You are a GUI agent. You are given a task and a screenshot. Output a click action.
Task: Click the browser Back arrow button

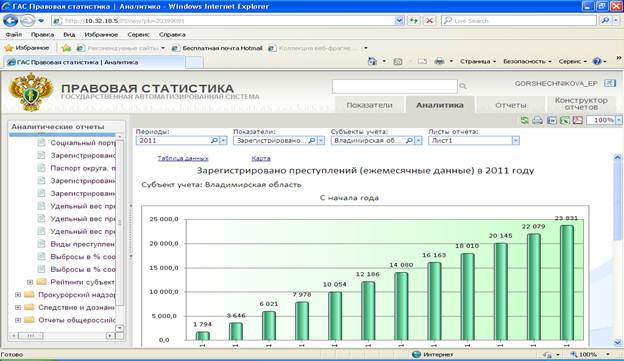pyautogui.click(x=11, y=20)
